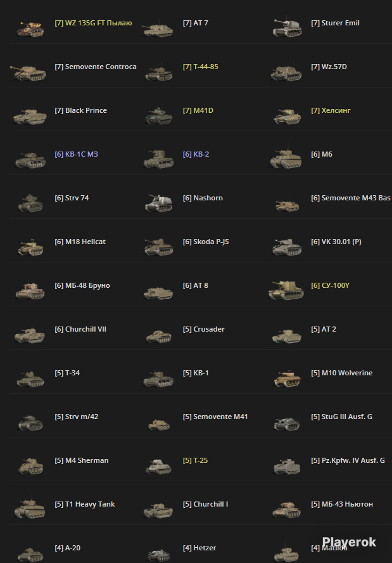The height and width of the screenshot is (563, 392).
Task: Select the Hetzer tank icon
Action: click(159, 555)
